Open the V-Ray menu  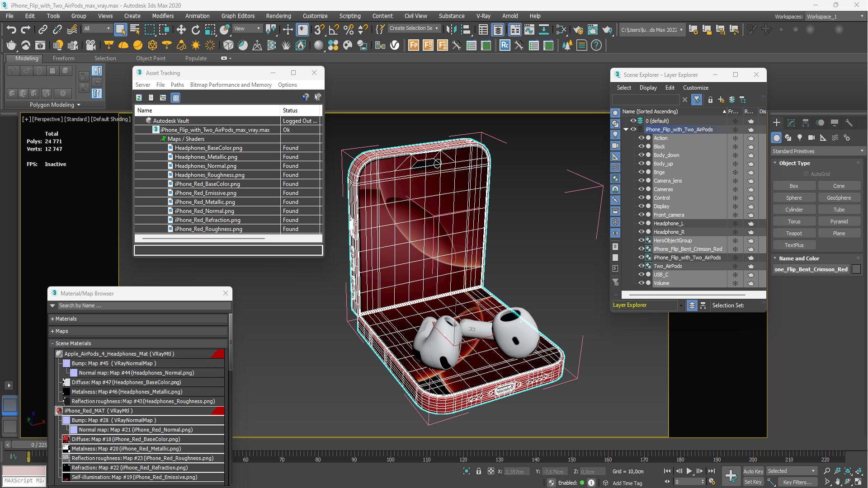483,16
